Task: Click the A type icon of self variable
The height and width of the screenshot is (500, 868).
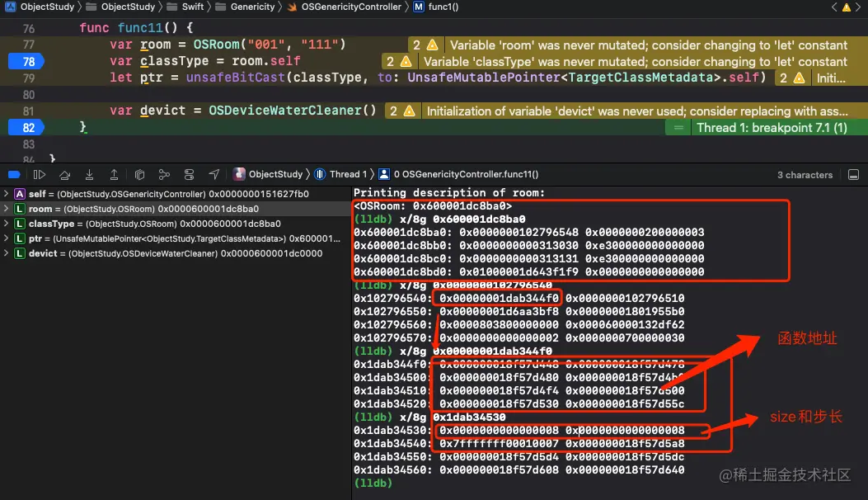Action: 20,194
